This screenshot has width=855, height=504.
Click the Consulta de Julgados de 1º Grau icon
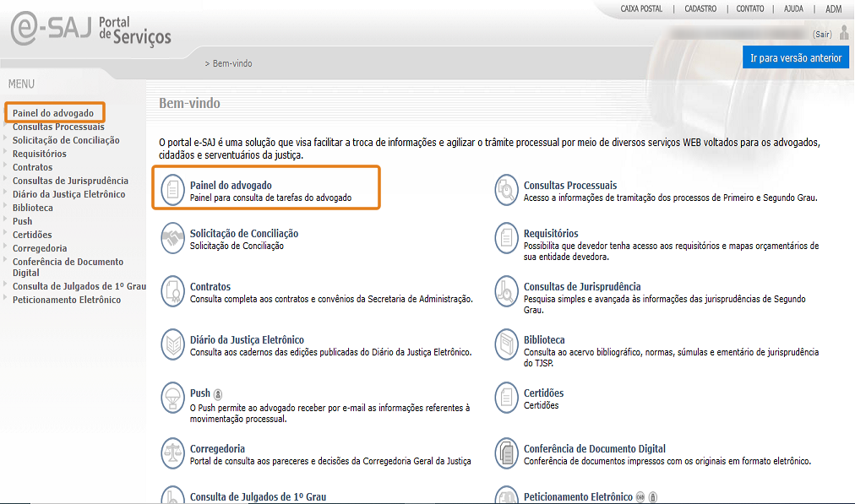pyautogui.click(x=173, y=495)
